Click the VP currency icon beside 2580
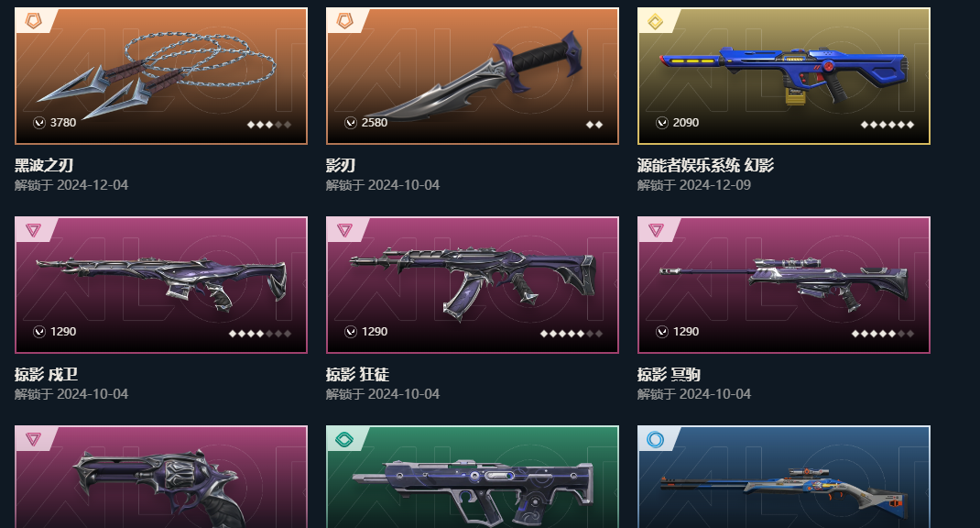Screen dimensions: 980x528 click(x=351, y=123)
